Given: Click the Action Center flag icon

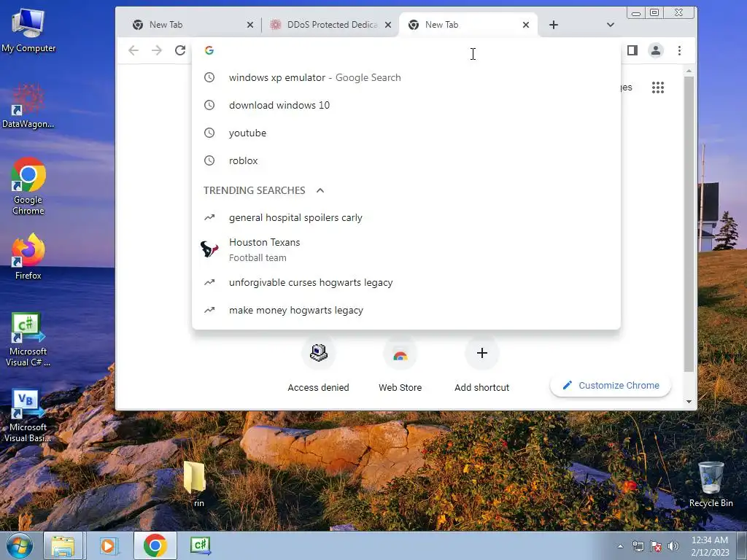Looking at the screenshot, I should [x=656, y=546].
